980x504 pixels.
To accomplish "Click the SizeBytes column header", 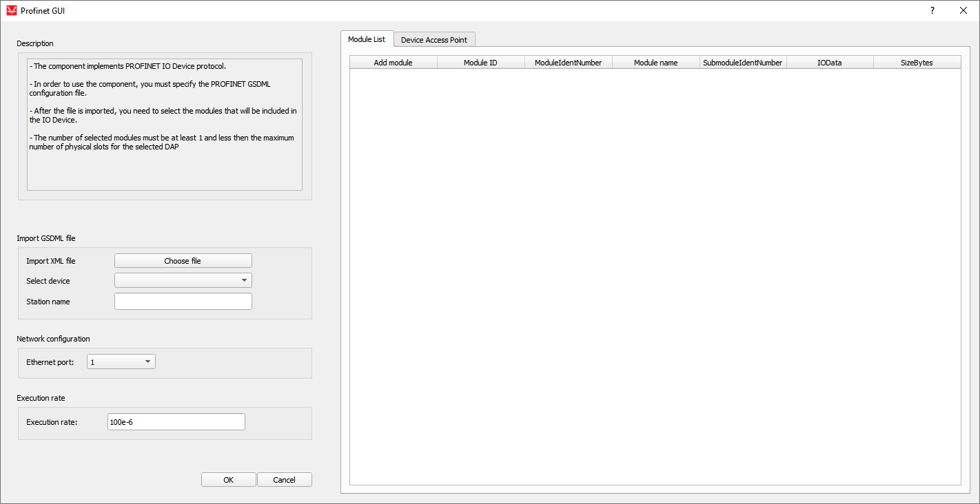I will (x=917, y=63).
